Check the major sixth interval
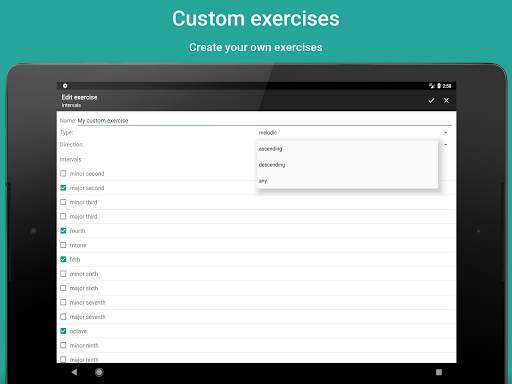The height and width of the screenshot is (384, 512). click(63, 288)
